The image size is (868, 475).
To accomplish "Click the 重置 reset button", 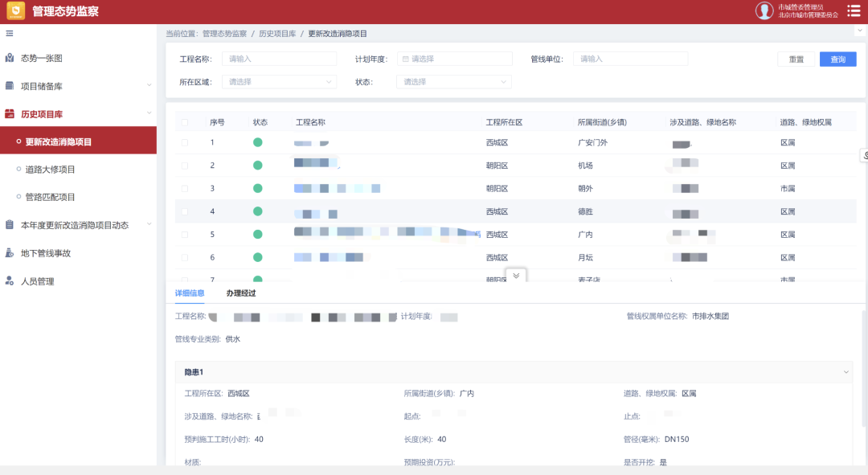I will 796,59.
